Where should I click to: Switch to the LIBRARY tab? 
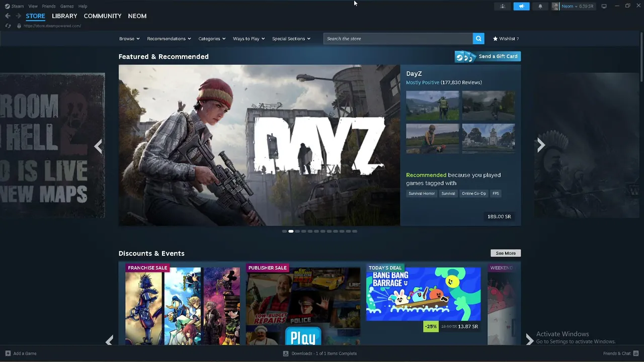[64, 16]
